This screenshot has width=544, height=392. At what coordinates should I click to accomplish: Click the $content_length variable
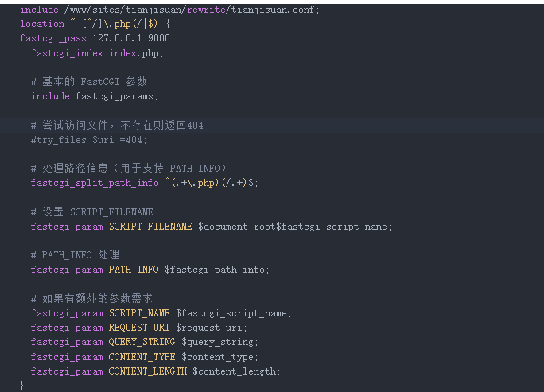point(236,371)
